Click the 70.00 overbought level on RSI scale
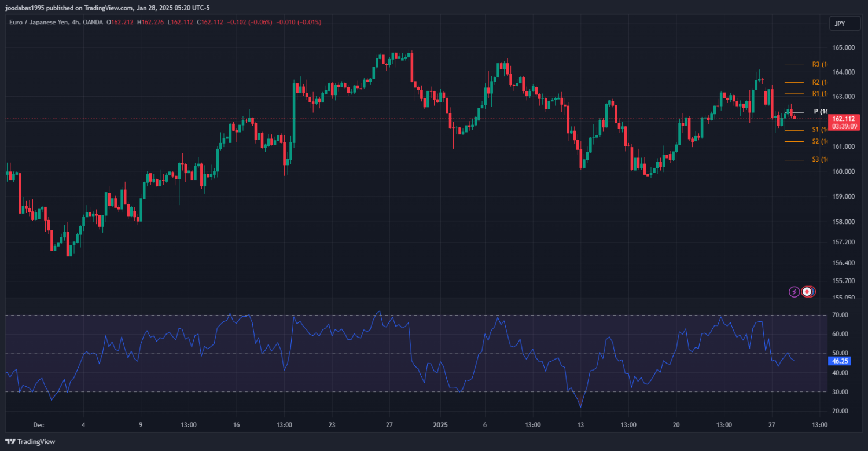This screenshot has width=868, height=451. (840, 315)
